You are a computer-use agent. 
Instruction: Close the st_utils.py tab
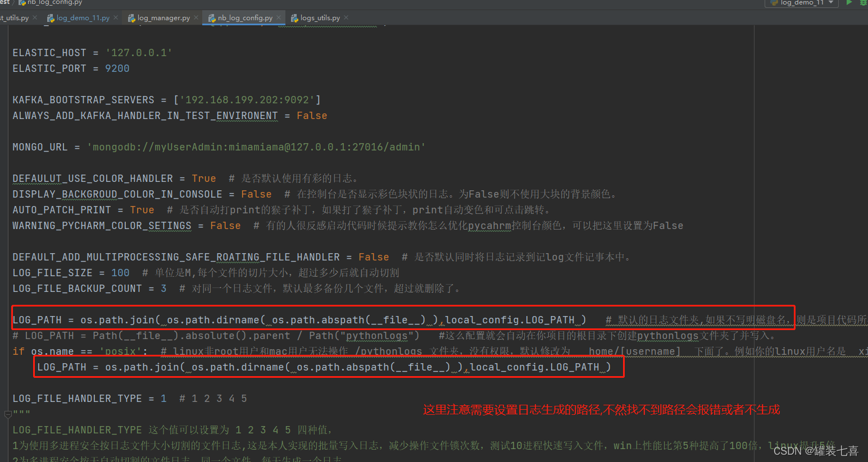(35, 17)
